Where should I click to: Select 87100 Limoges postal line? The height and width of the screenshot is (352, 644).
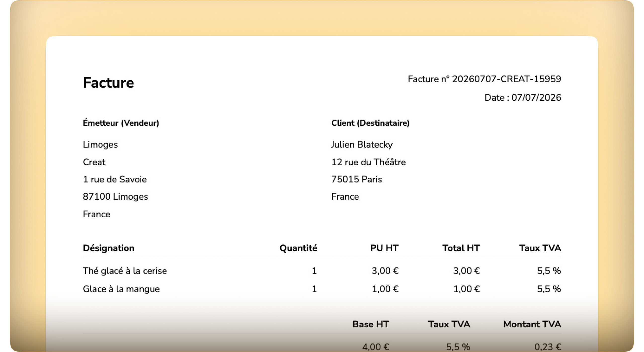coord(115,197)
